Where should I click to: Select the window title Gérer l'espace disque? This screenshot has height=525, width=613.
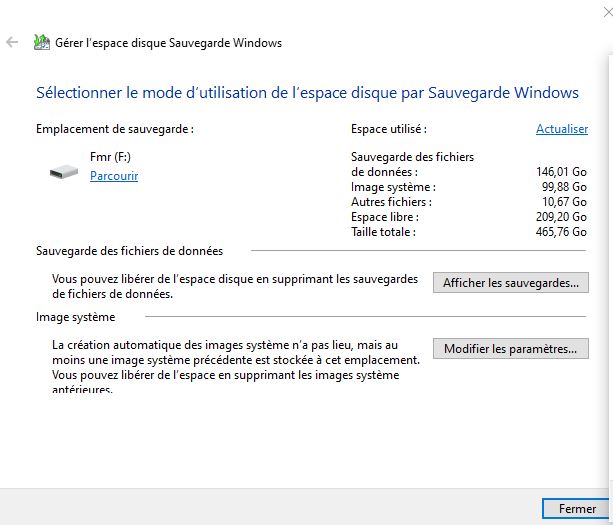(168, 43)
